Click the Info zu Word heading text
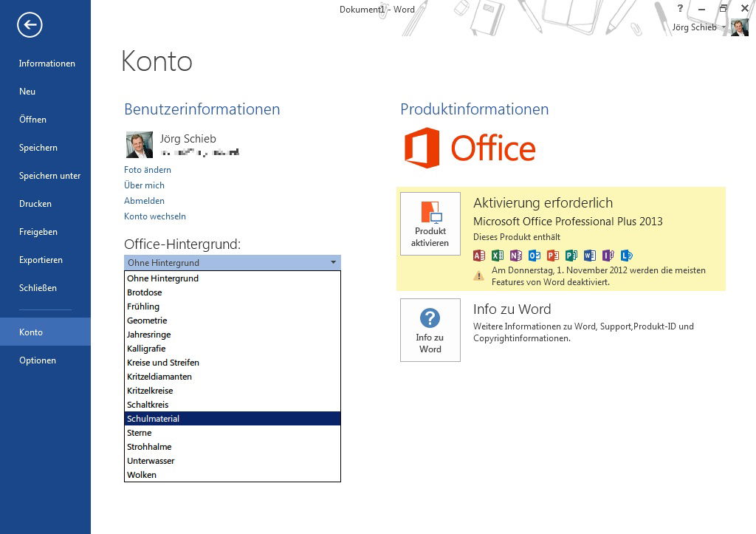The height and width of the screenshot is (534, 756). click(512, 309)
